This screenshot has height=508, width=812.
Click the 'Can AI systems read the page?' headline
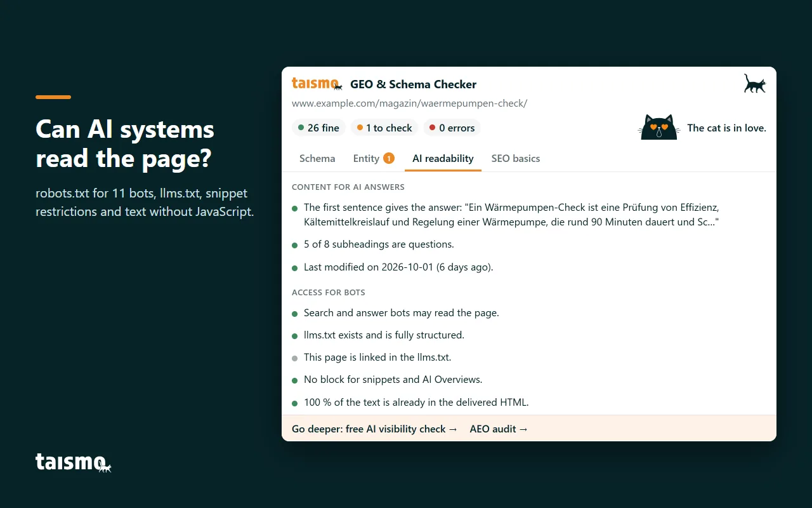click(125, 144)
